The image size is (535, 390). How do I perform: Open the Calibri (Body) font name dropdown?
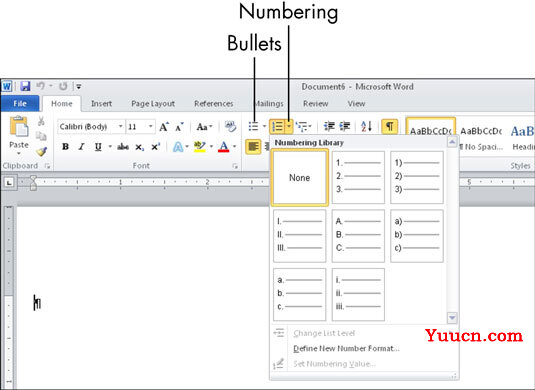point(120,127)
